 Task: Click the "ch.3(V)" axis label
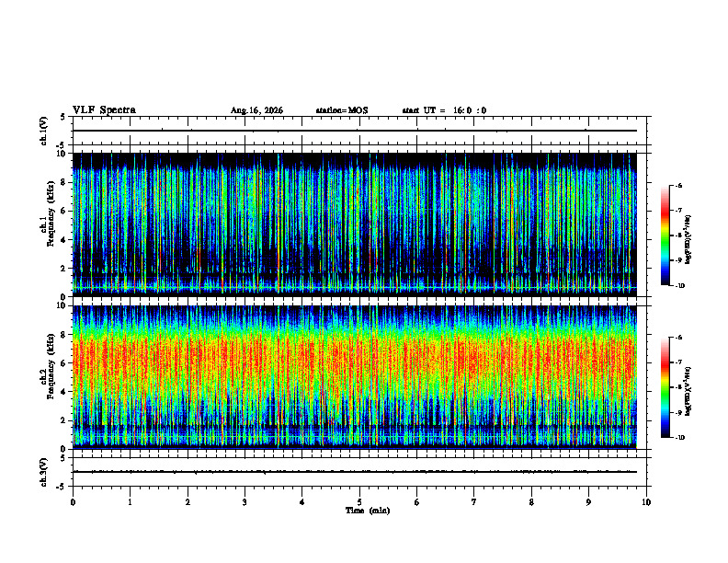tap(44, 472)
